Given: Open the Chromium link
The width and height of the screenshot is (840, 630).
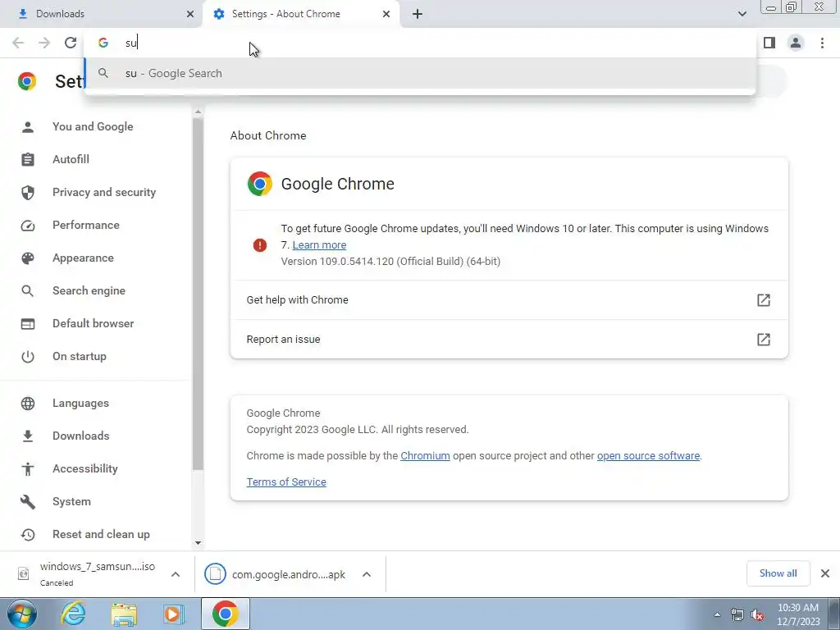Looking at the screenshot, I should pyautogui.click(x=426, y=456).
